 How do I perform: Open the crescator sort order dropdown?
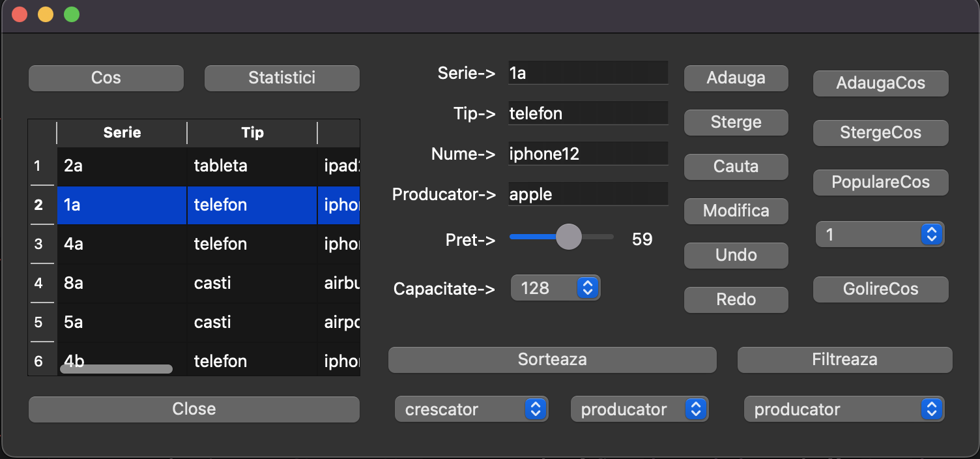click(471, 409)
